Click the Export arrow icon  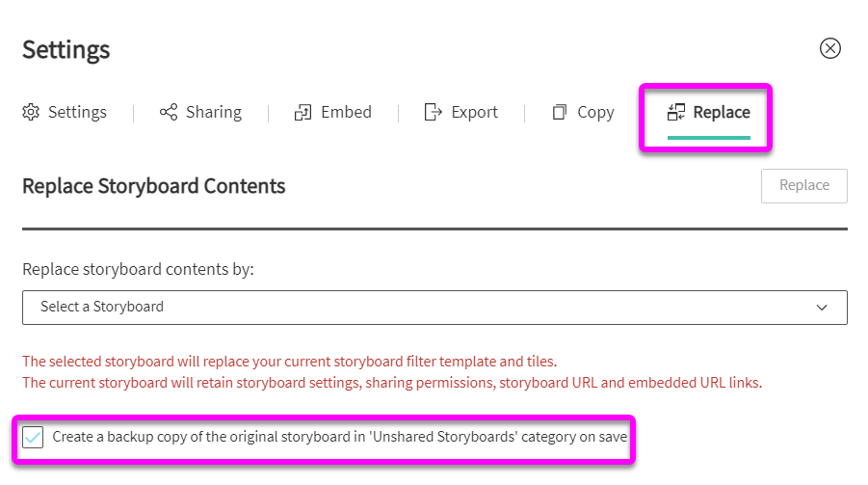tap(434, 113)
